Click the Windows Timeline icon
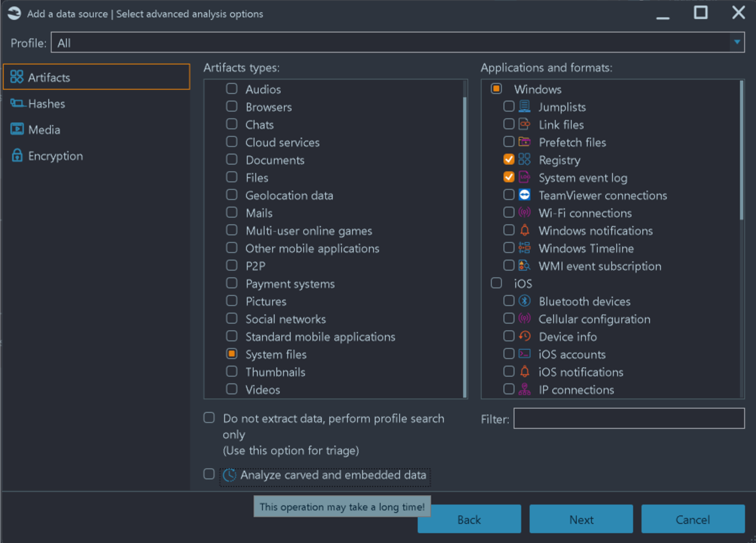Viewport: 756px width, 543px height. coord(524,248)
